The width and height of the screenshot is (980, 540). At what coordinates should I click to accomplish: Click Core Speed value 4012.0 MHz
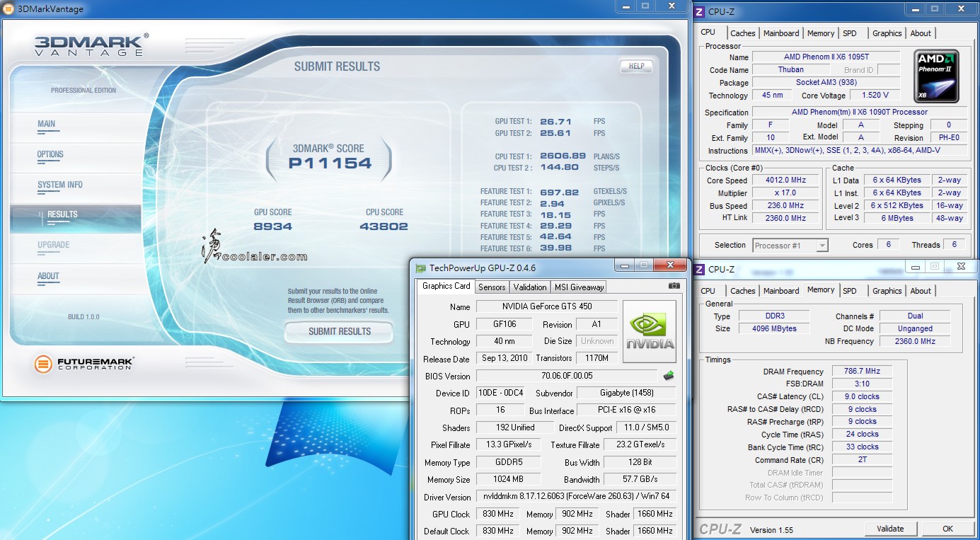pyautogui.click(x=785, y=180)
